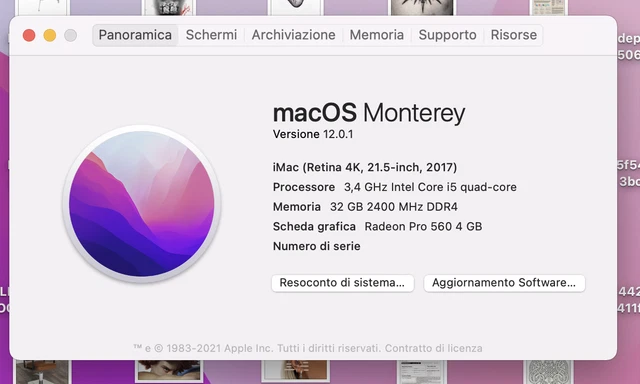Select the dark star-shaped drawing thumbnail
640x384 pixels.
422,7
